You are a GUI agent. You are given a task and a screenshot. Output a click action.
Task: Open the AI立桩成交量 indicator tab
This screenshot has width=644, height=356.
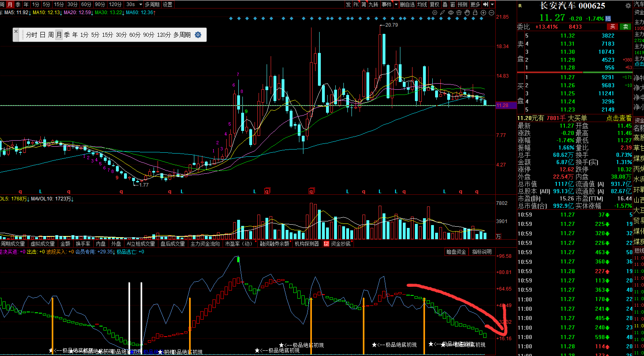(141, 244)
